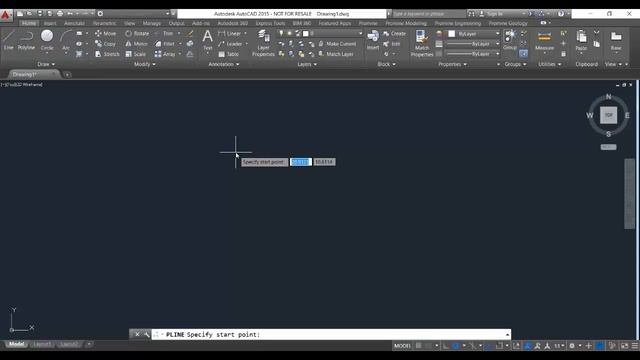This screenshot has height=360, width=640.
Task: Click the Paste icon
Action: [581, 40]
